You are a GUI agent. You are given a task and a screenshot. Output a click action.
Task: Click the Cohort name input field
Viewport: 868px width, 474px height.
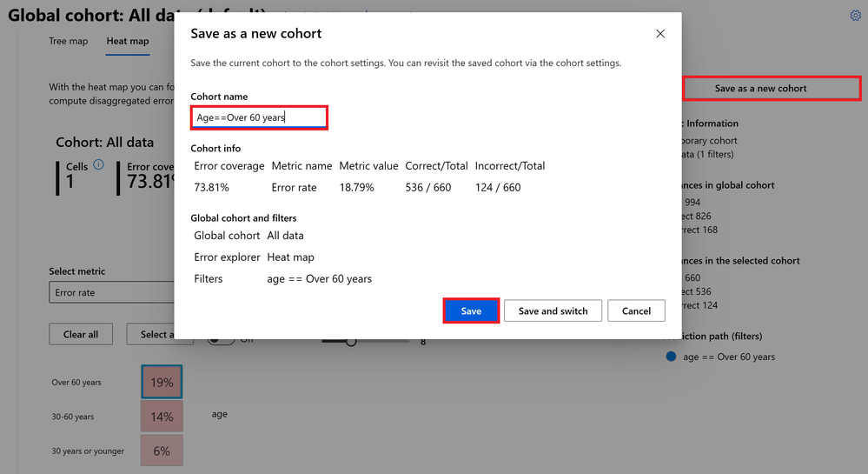click(259, 117)
